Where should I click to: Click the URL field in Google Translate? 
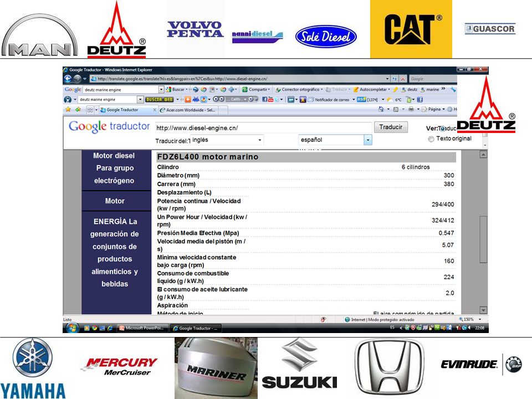point(263,128)
